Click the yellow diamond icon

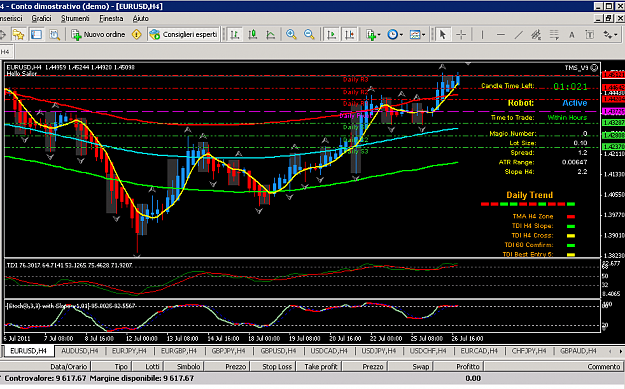(x=137, y=35)
